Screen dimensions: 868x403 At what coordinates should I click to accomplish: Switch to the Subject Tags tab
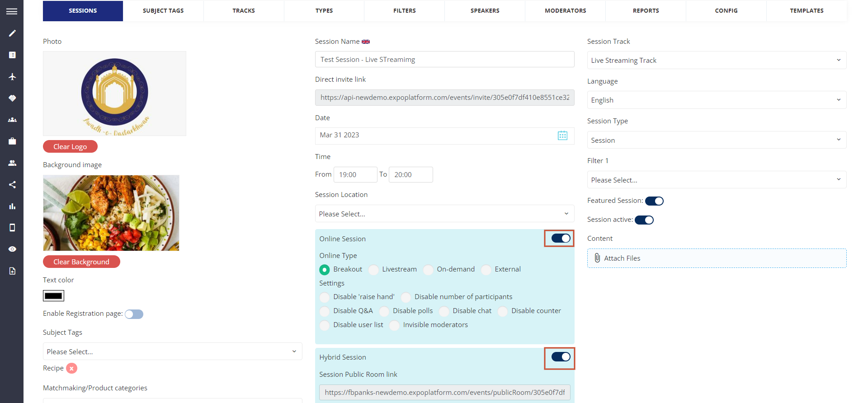[163, 11]
